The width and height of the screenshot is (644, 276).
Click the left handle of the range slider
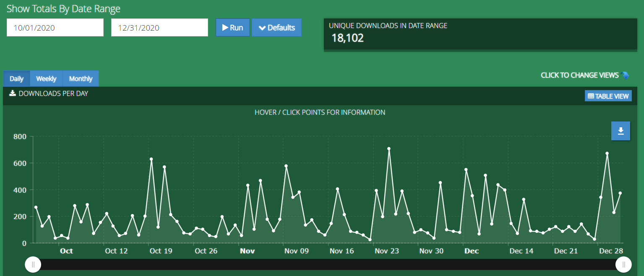[x=33, y=264]
